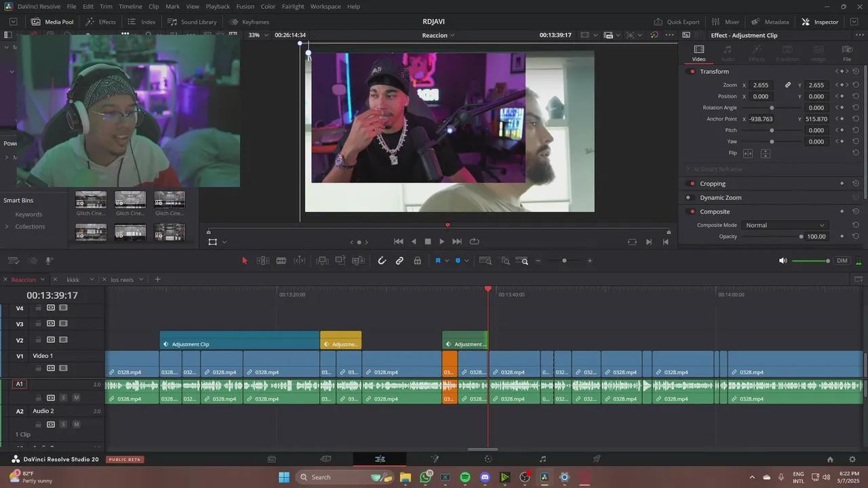Toggle timeline Snapping magnet icon
Viewport: 868px width, 488px height.
pyautogui.click(x=382, y=261)
